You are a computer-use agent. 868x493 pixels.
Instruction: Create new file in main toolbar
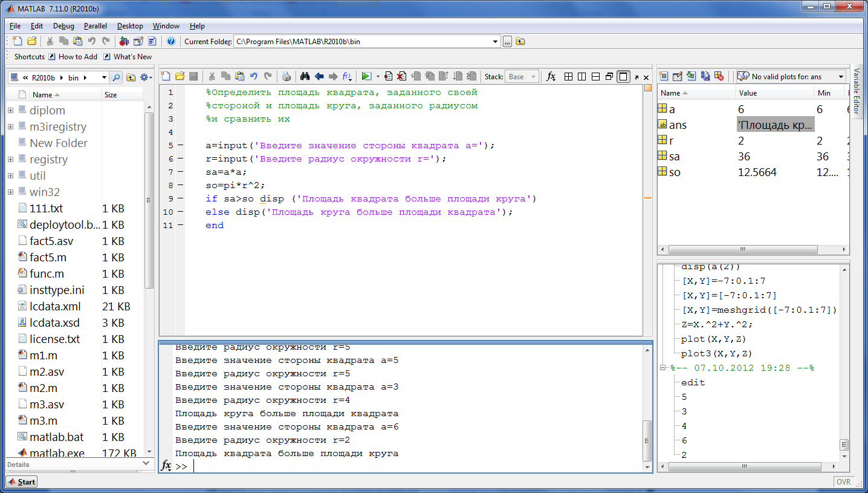click(18, 41)
